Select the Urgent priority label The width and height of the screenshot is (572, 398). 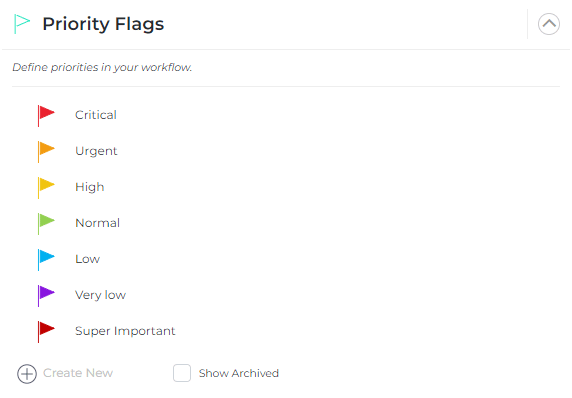[96, 151]
